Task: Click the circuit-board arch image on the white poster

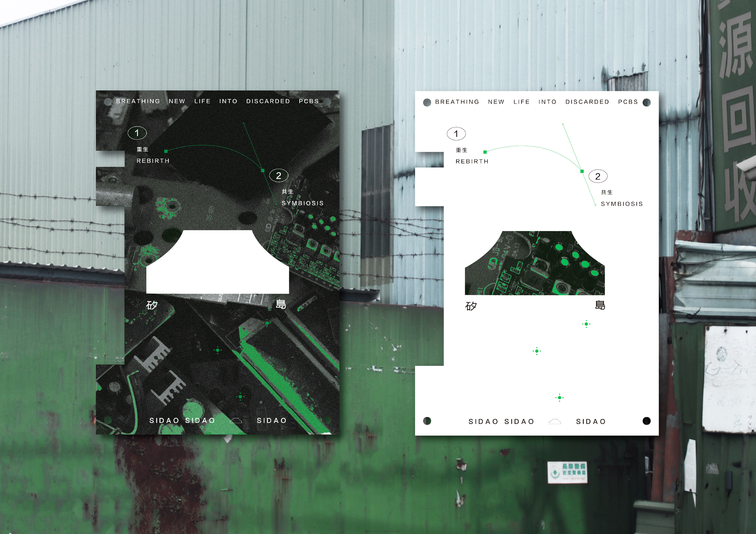Action: 535,263
